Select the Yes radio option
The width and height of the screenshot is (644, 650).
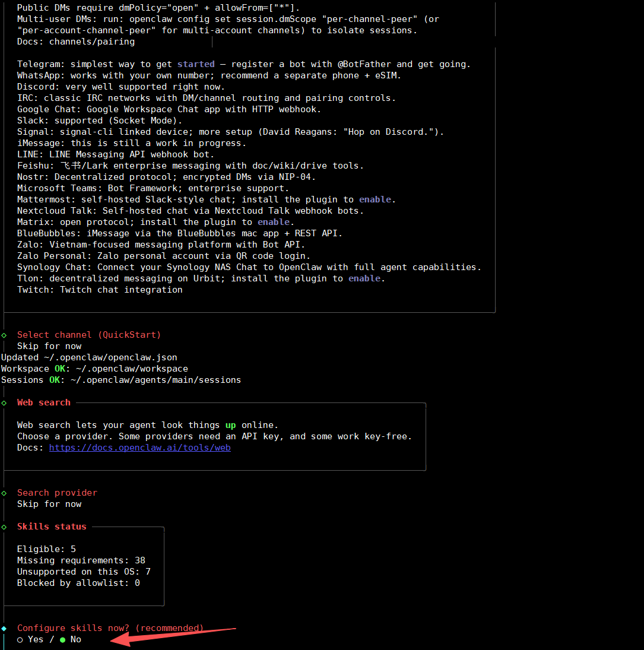pyautogui.click(x=30, y=640)
